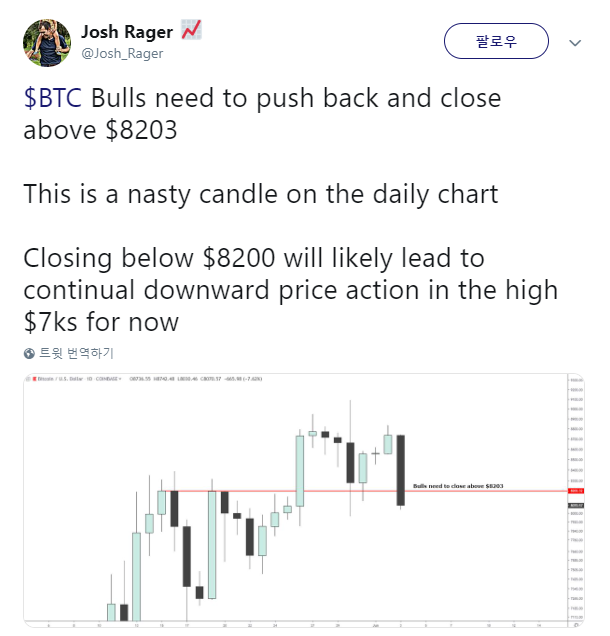Click the Bitcoin / U.S. Dollar chart title
Screen dimensions: 610x636
[x=60, y=379]
